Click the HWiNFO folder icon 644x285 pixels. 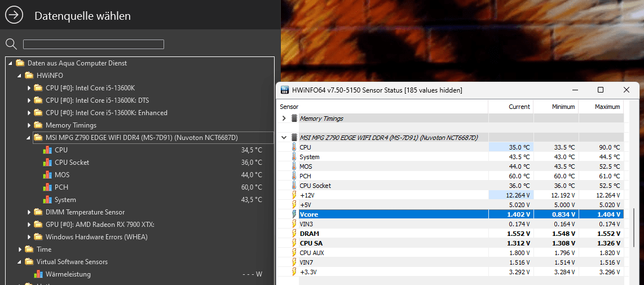pos(29,75)
